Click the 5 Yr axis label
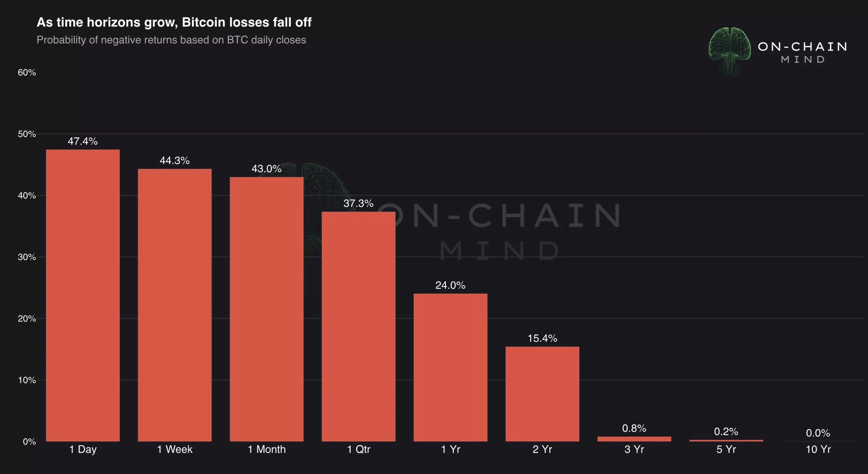 coord(726,449)
